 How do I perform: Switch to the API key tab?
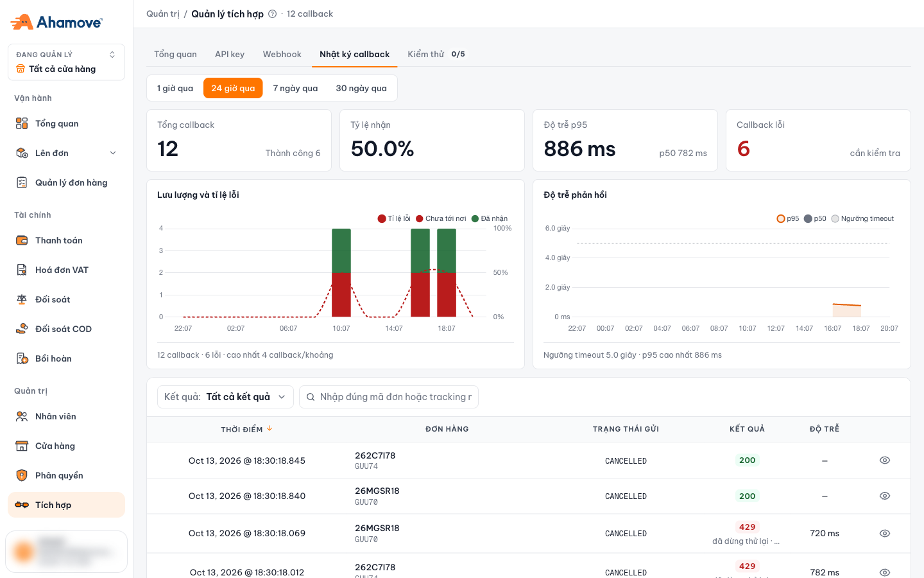click(230, 54)
